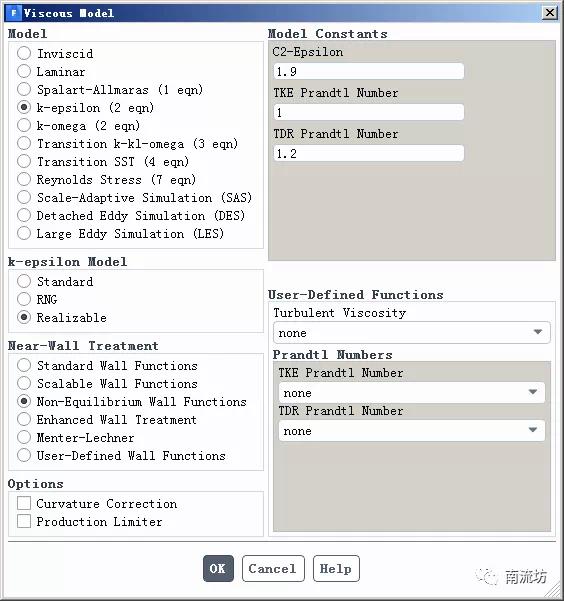Open the TDR Prandtl Number UDF dropdown
This screenshot has height=601, width=564.
[x=412, y=430]
